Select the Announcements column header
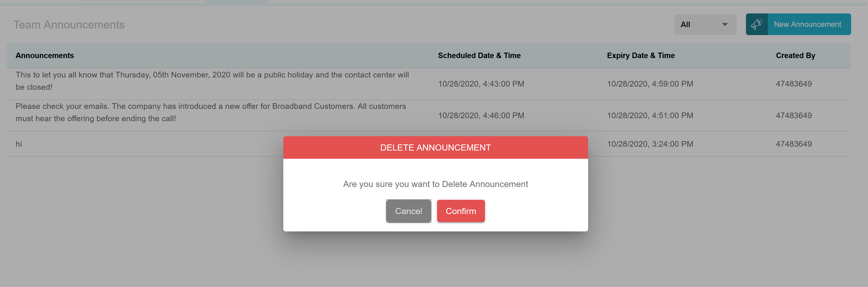This screenshot has height=287, width=868. 44,55
